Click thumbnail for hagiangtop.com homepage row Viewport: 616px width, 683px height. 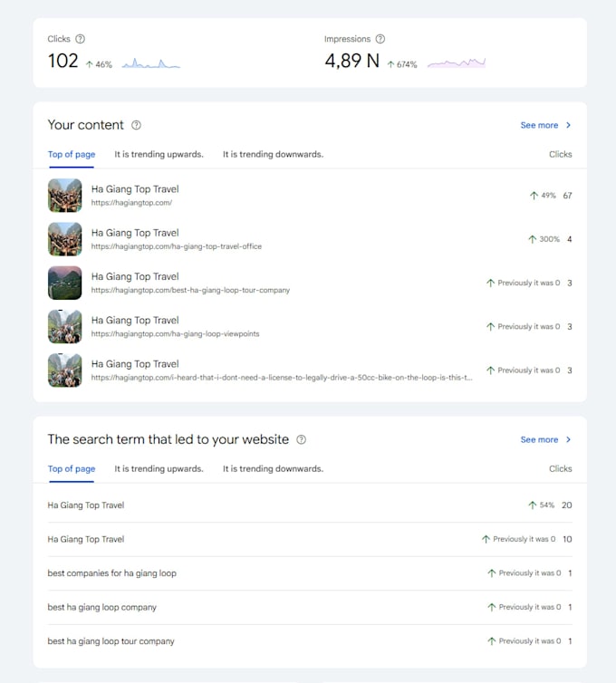[x=65, y=196]
